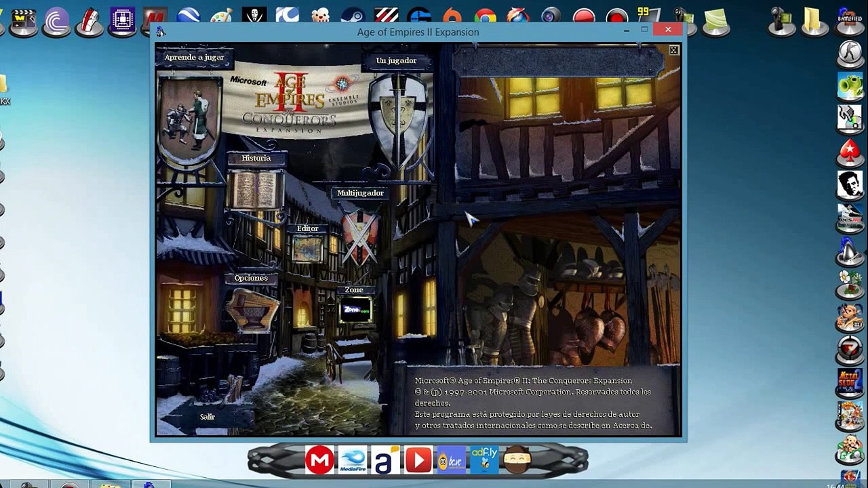
Task: Open the clapperboard icon in top dock
Action: (x=24, y=20)
